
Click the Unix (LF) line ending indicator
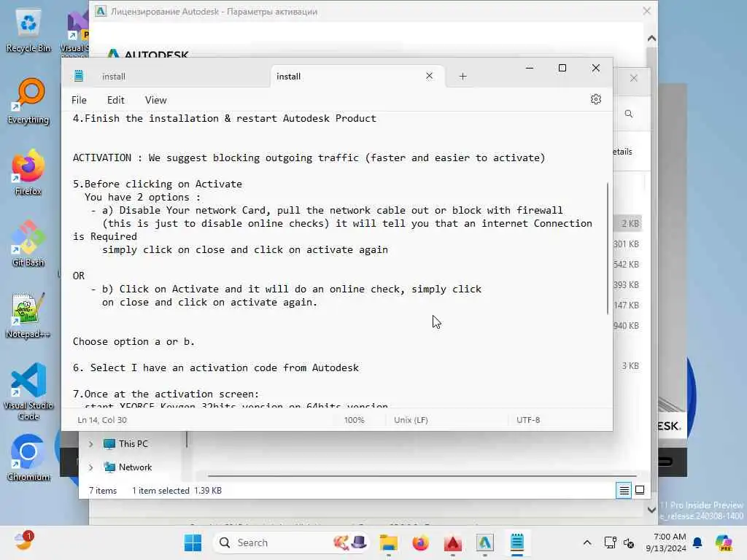[x=411, y=420]
